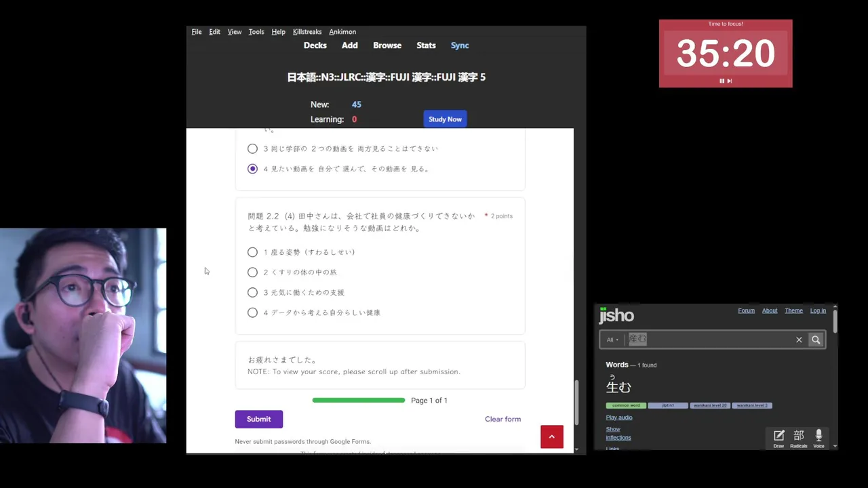Viewport: 868px width, 488px height.
Task: Select option 4 データから考える自分らしい健康
Action: [x=252, y=312]
